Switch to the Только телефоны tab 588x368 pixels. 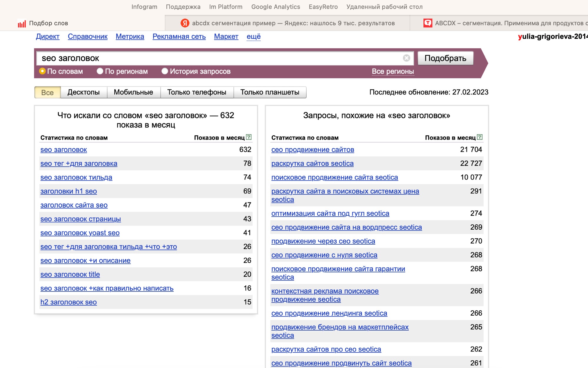(197, 92)
